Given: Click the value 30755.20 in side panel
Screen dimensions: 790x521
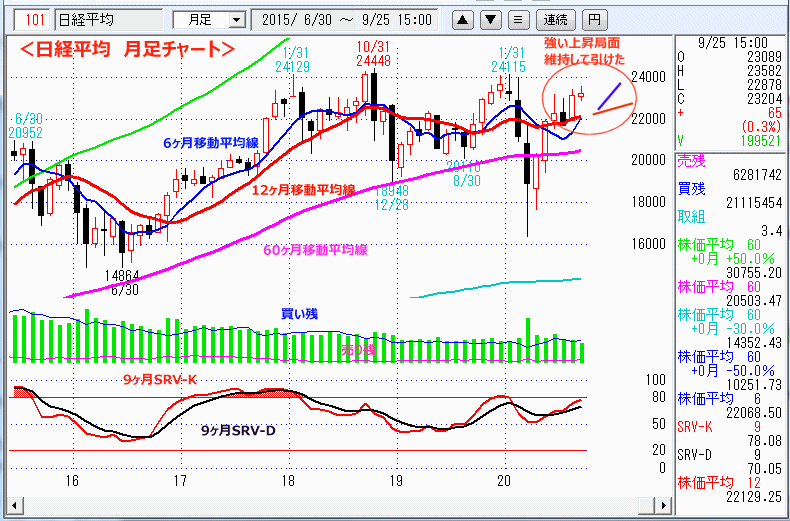Looking at the screenshot, I should [x=754, y=273].
